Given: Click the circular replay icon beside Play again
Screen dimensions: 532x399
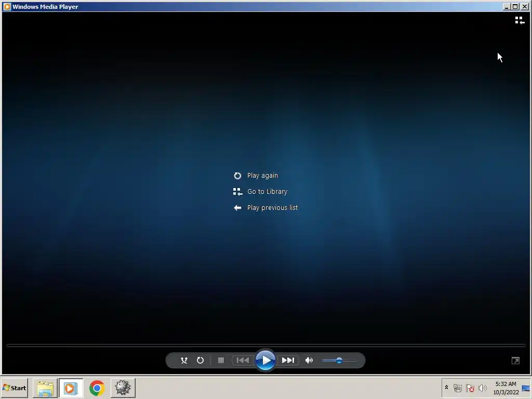Looking at the screenshot, I should click(x=237, y=176).
